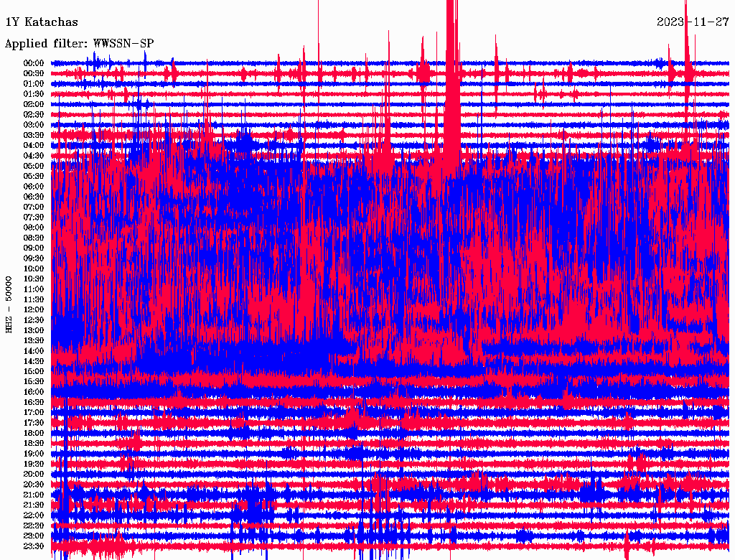Select the 01:30 time label
735x560 pixels.
coord(34,94)
